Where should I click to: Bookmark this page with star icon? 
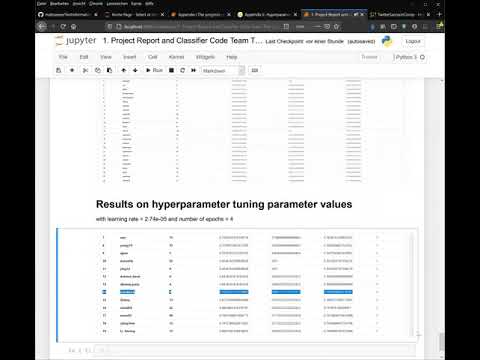pos(336,26)
